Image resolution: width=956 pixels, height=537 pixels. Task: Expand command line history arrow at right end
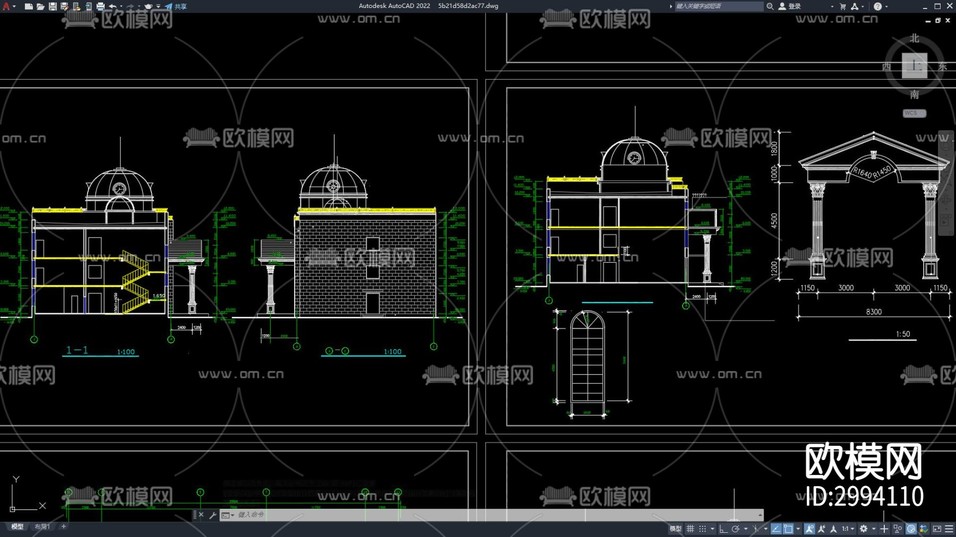[760, 515]
